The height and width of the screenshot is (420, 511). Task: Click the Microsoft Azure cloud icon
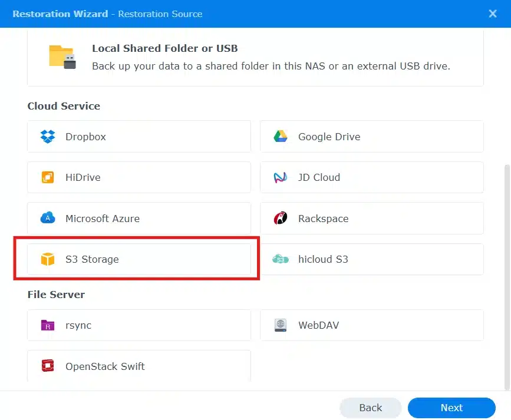[48, 219]
